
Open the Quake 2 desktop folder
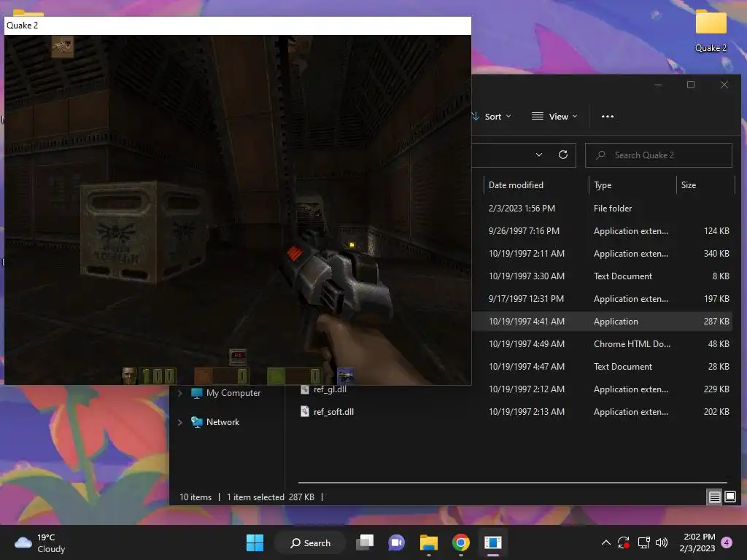coord(711,31)
